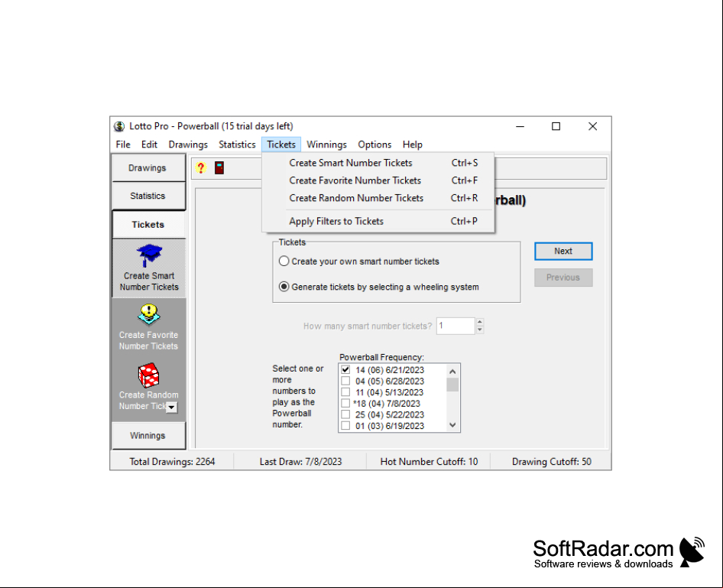Close the open Tickets menu

(x=281, y=145)
